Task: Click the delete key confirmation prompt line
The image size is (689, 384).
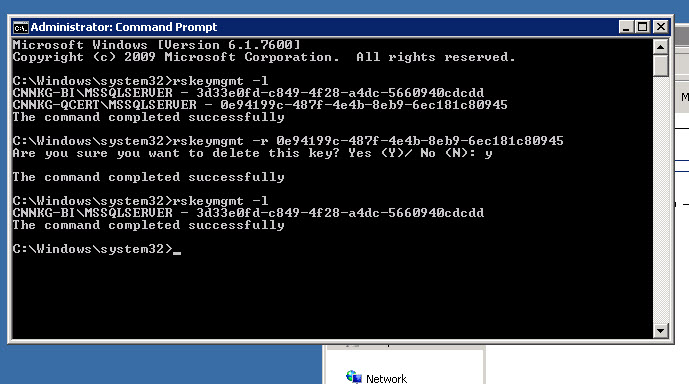Action: pos(252,153)
